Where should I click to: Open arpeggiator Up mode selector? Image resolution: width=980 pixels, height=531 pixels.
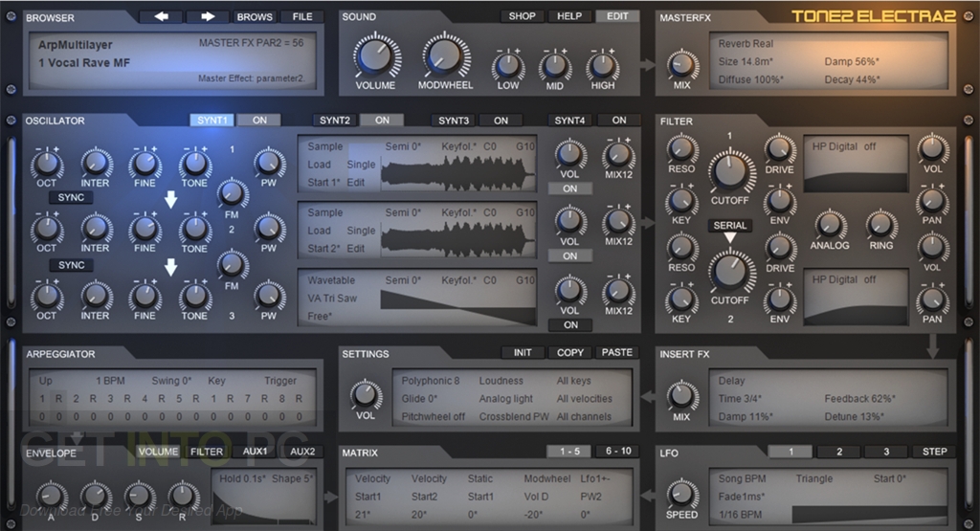point(46,381)
